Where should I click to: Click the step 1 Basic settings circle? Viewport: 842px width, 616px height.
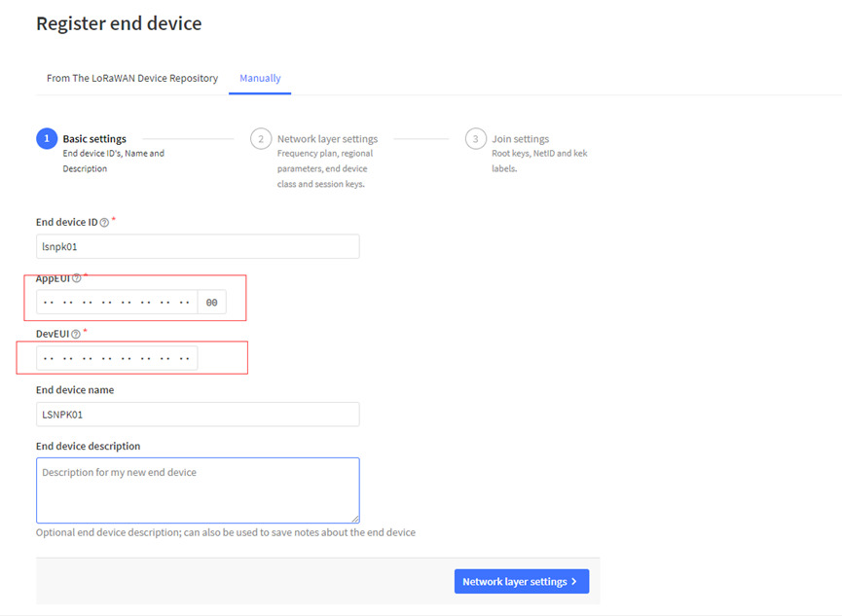tap(47, 138)
